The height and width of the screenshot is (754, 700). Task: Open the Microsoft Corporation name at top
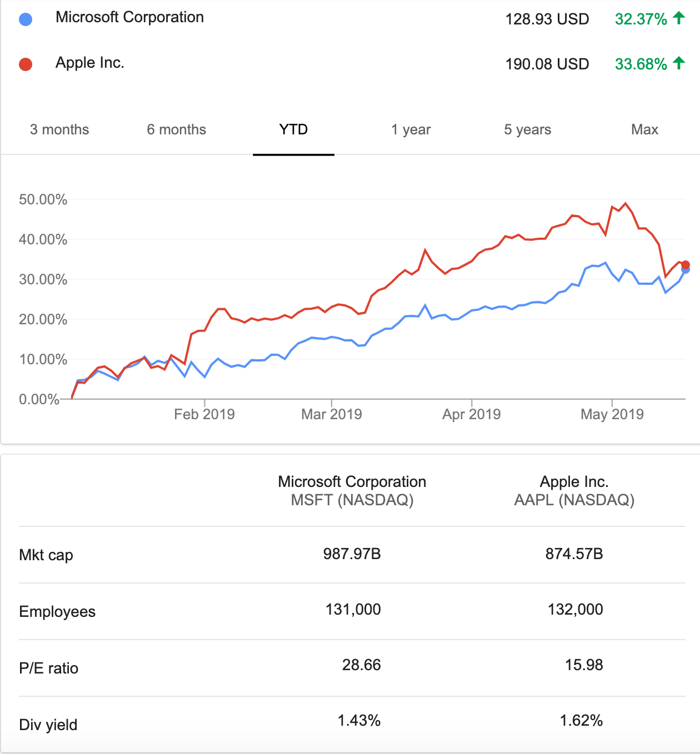pos(129,17)
